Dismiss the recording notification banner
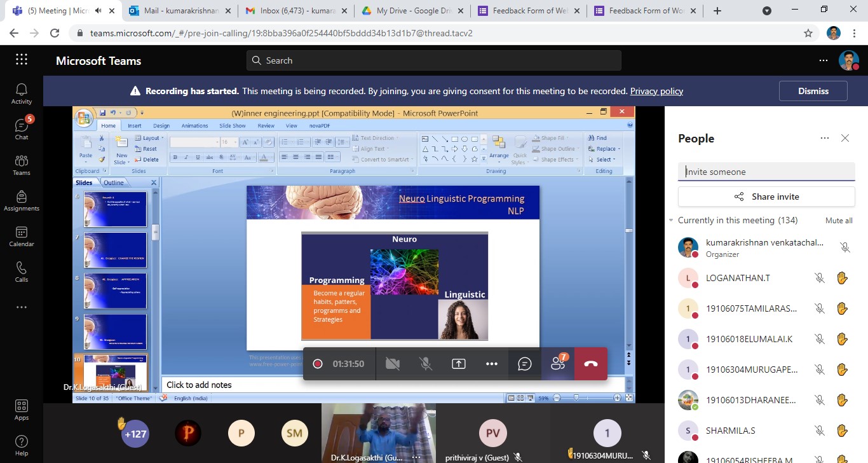The width and height of the screenshot is (868, 463). tap(813, 91)
